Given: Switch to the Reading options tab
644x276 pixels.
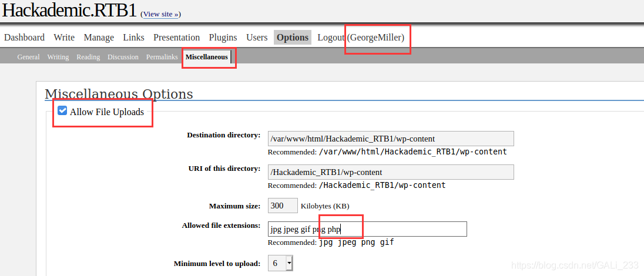Looking at the screenshot, I should [x=88, y=57].
